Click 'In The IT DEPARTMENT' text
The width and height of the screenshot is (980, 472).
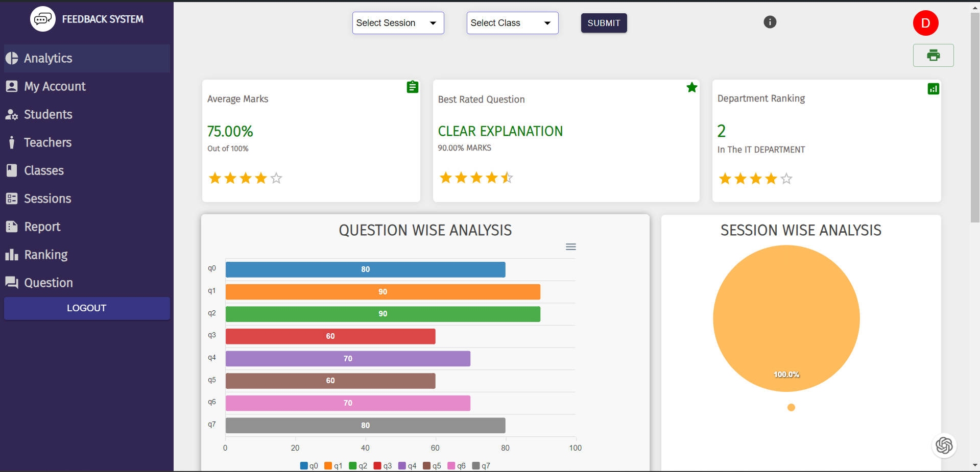[x=761, y=150]
